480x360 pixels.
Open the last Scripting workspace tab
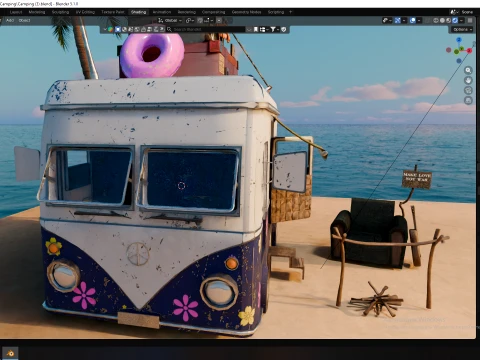276,12
